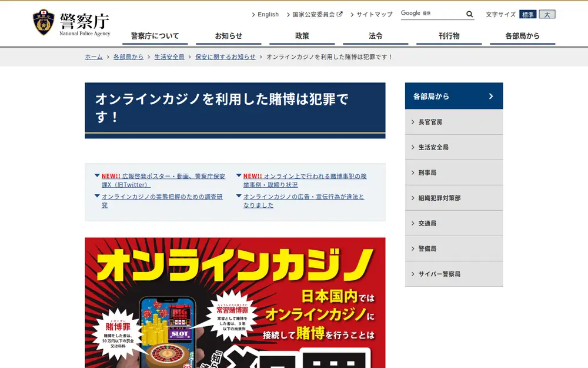The height and width of the screenshot is (368, 588).
Task: Click the blue triangle before 検挙事例・取締り状況 link
Action: click(x=239, y=175)
